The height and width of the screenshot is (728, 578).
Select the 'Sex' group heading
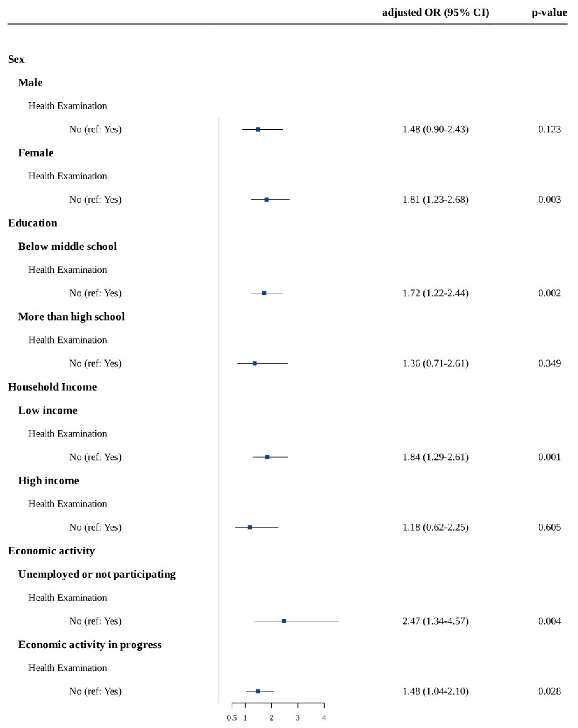pyautogui.click(x=16, y=59)
